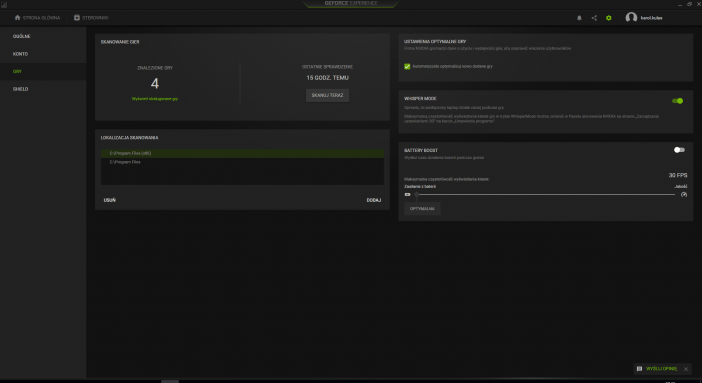Viewport: 702px width, 383px height.
Task: Open the notifications bell icon
Action: click(579, 18)
